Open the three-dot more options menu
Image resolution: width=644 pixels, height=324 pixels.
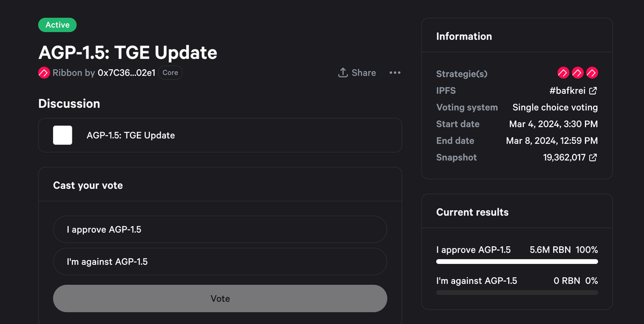point(395,72)
